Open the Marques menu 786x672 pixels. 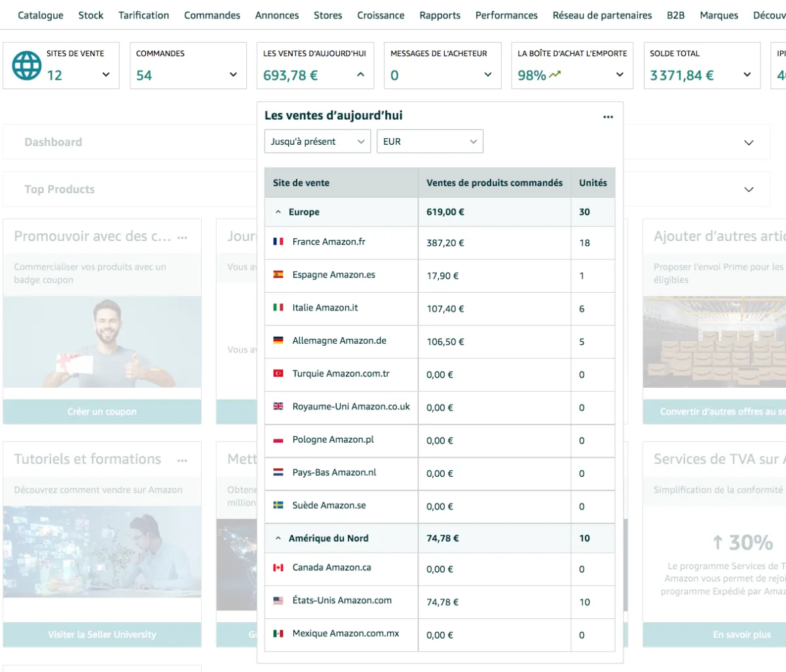tap(719, 15)
